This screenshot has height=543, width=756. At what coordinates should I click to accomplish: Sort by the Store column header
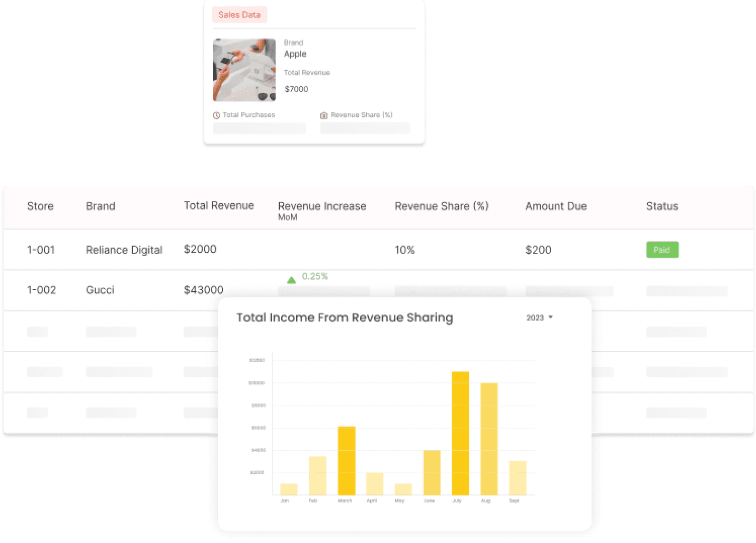pyautogui.click(x=40, y=206)
